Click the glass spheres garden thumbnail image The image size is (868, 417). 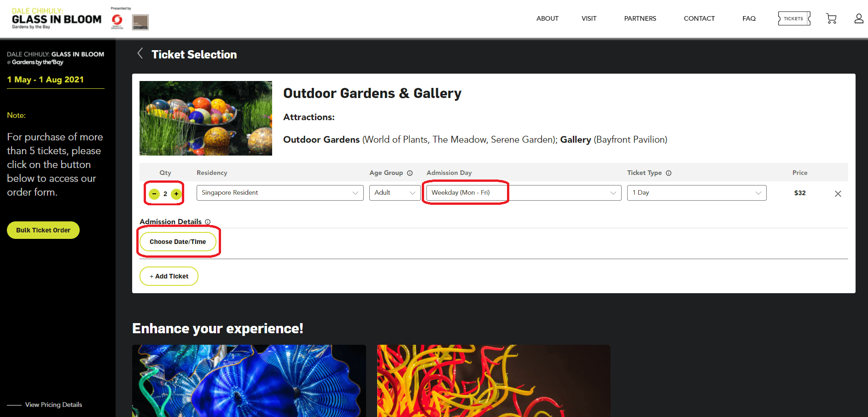tap(206, 118)
